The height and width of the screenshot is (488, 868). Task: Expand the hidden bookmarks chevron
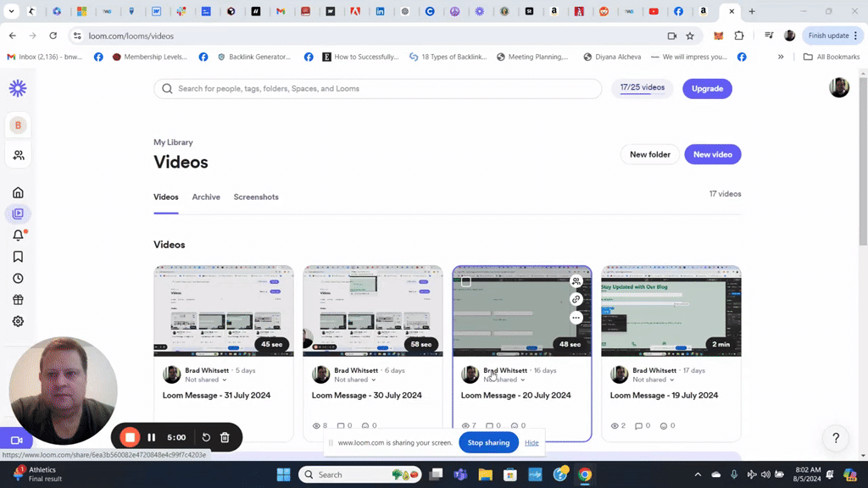click(781, 57)
